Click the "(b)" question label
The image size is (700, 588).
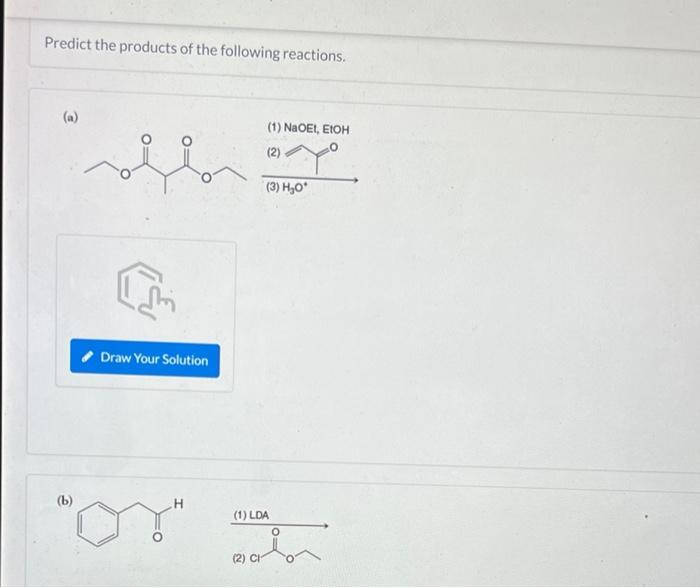tap(65, 500)
